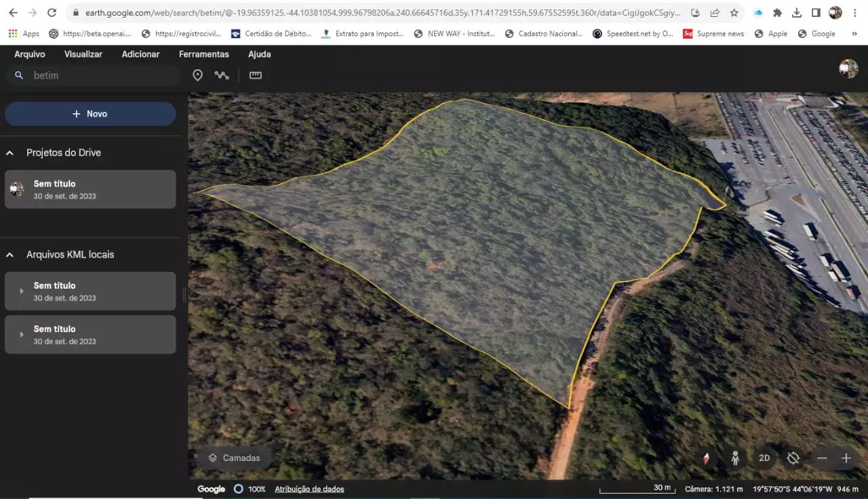The image size is (868, 499).
Task: Open the Drive project Sem título
Action: point(90,189)
